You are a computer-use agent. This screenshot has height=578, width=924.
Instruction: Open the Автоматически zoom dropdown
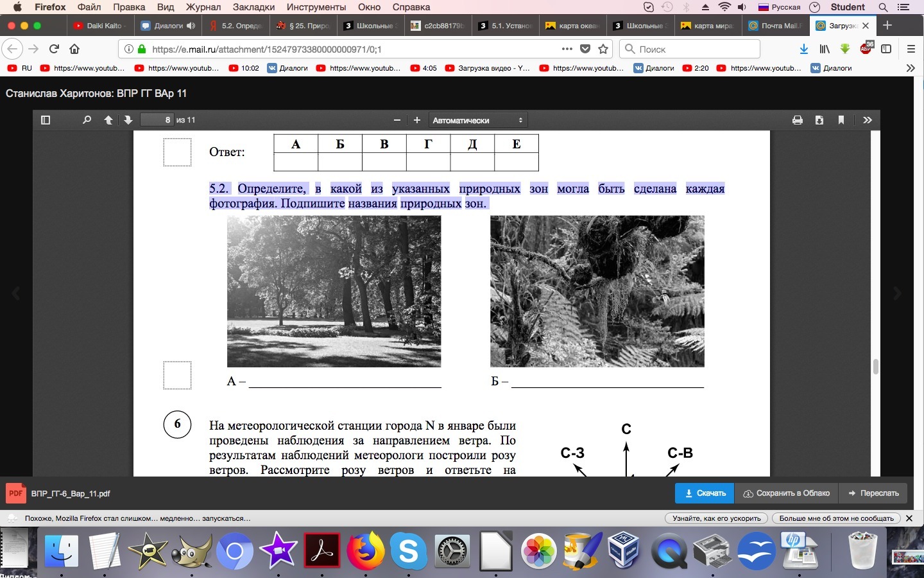click(x=477, y=120)
